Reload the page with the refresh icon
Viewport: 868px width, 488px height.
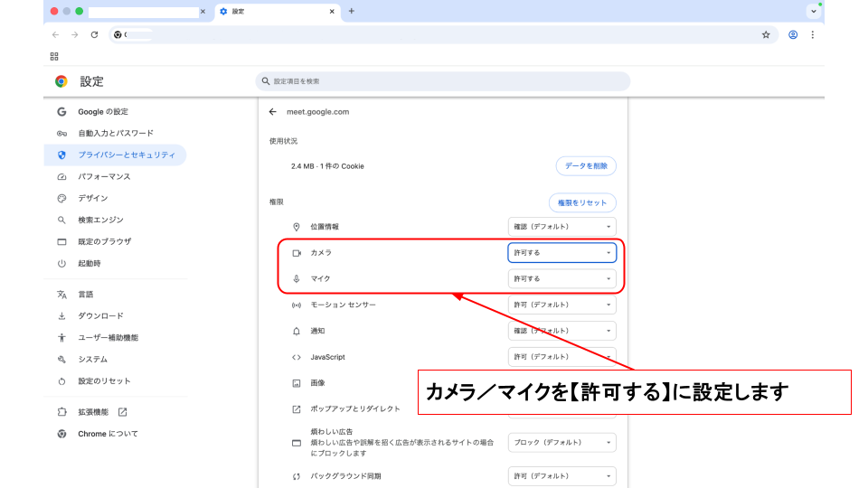[94, 34]
